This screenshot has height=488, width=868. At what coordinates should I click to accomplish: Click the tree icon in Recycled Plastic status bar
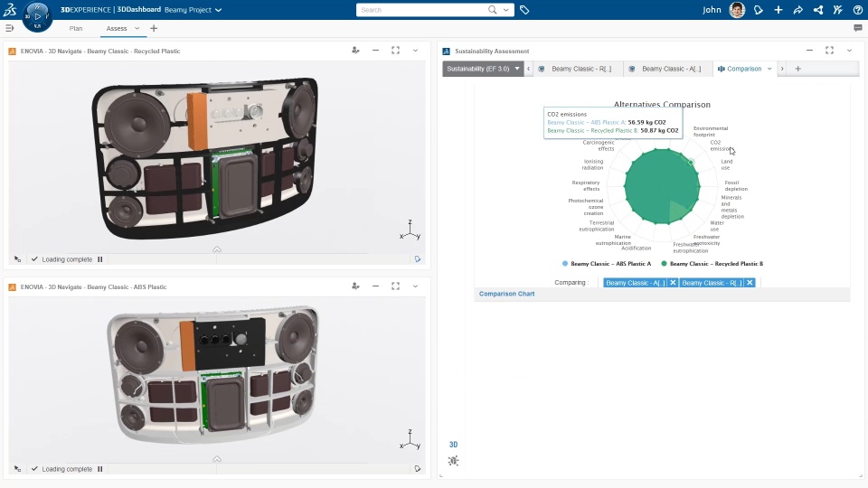click(x=18, y=259)
